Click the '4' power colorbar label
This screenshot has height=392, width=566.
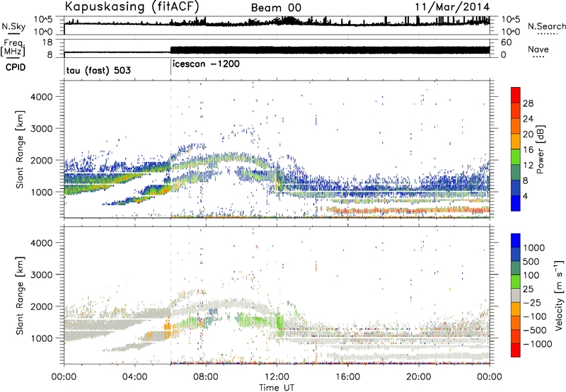click(x=525, y=196)
